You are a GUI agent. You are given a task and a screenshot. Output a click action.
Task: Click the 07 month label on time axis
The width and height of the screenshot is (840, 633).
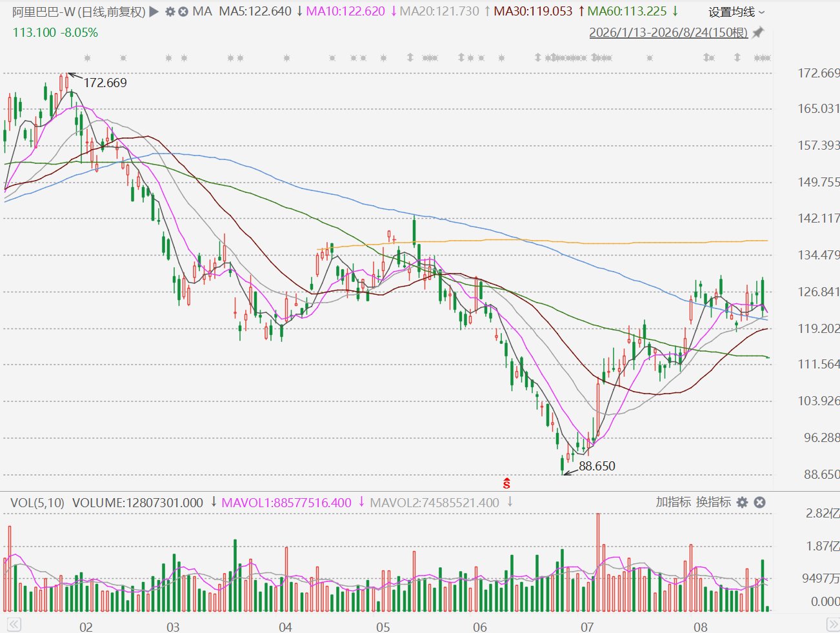[587, 627]
